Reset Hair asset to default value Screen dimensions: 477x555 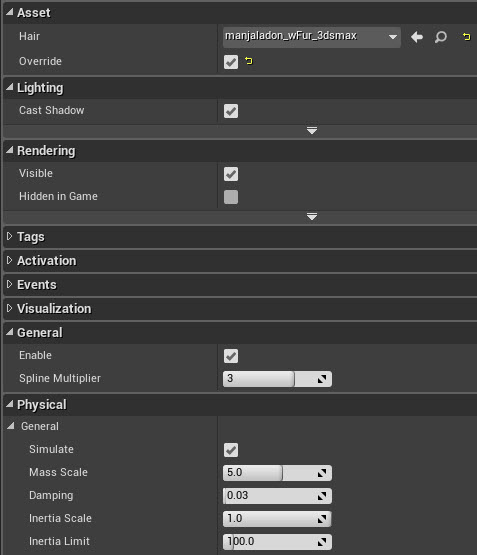pos(466,36)
